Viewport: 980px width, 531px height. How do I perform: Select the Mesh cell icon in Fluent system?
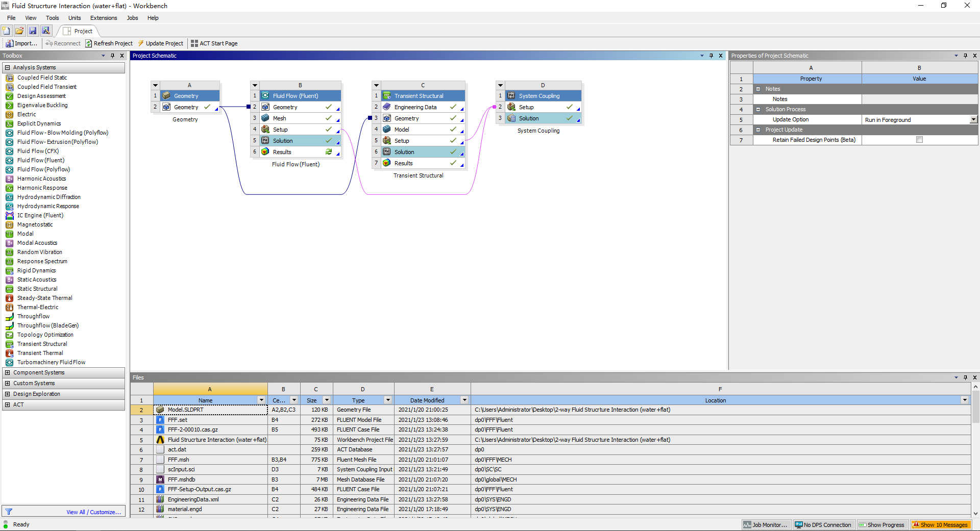265,118
